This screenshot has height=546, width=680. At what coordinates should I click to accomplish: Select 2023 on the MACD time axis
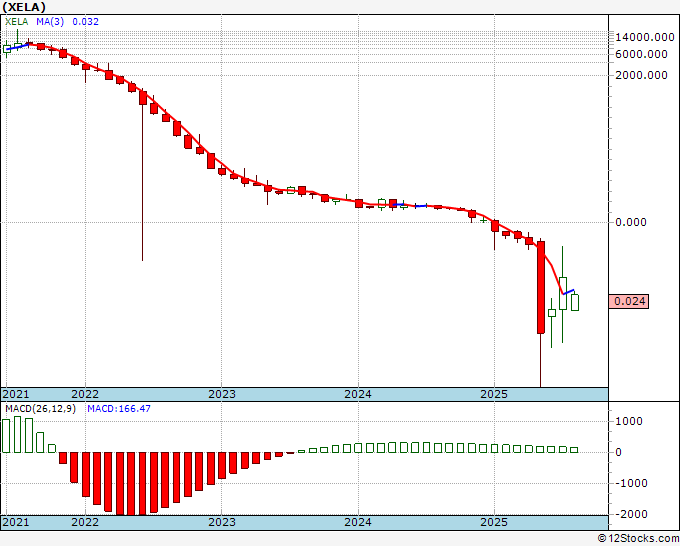222,522
